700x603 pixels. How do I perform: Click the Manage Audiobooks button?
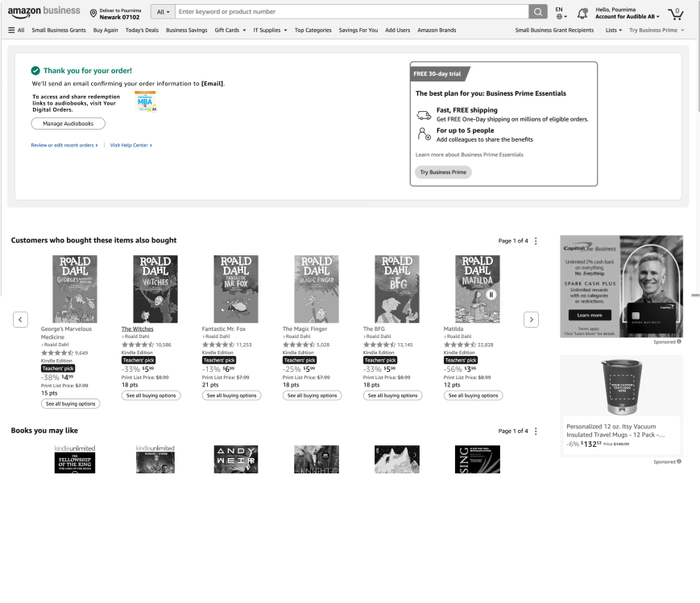[68, 124]
